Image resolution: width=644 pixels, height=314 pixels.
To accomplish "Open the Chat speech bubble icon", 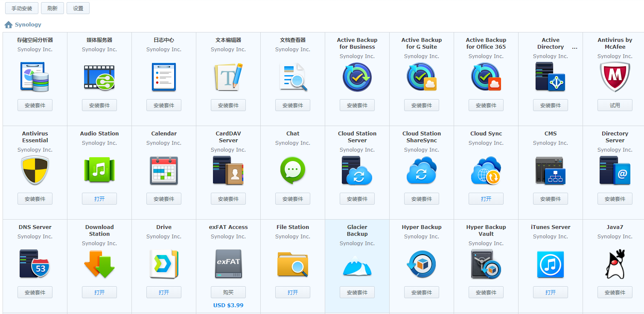I will (x=293, y=170).
